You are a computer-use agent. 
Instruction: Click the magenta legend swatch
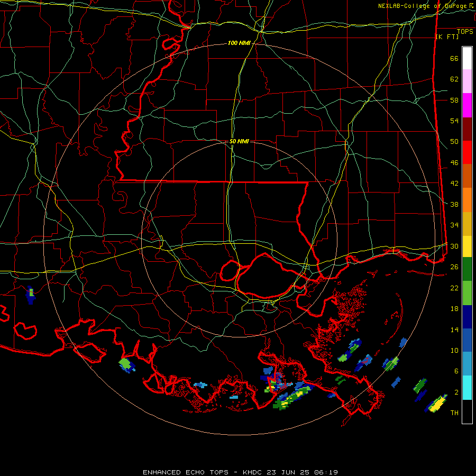click(467, 105)
